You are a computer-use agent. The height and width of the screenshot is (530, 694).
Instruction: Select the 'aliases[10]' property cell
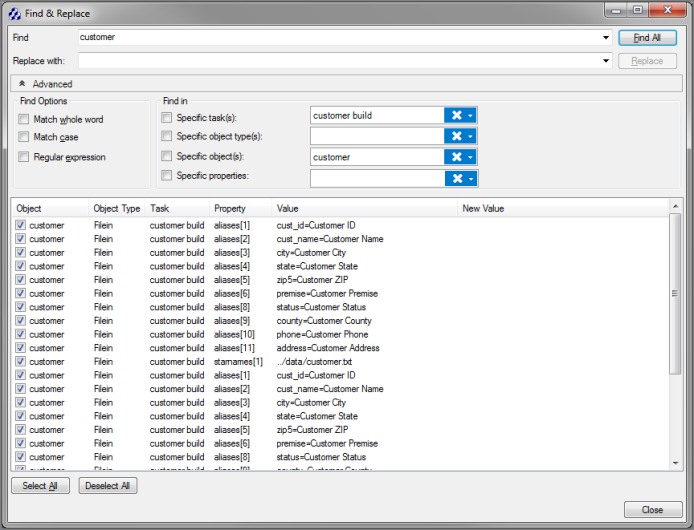(x=234, y=334)
